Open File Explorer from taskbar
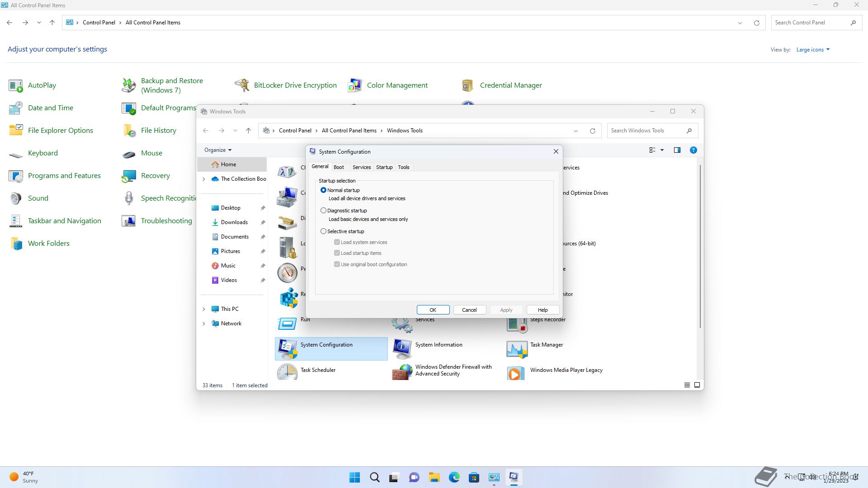 (434, 477)
